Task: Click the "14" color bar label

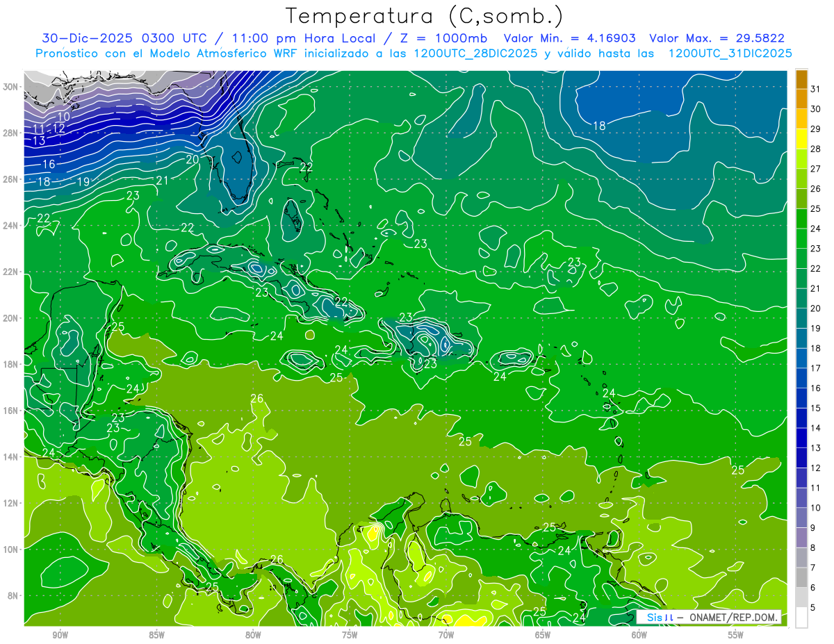Action: (815, 428)
